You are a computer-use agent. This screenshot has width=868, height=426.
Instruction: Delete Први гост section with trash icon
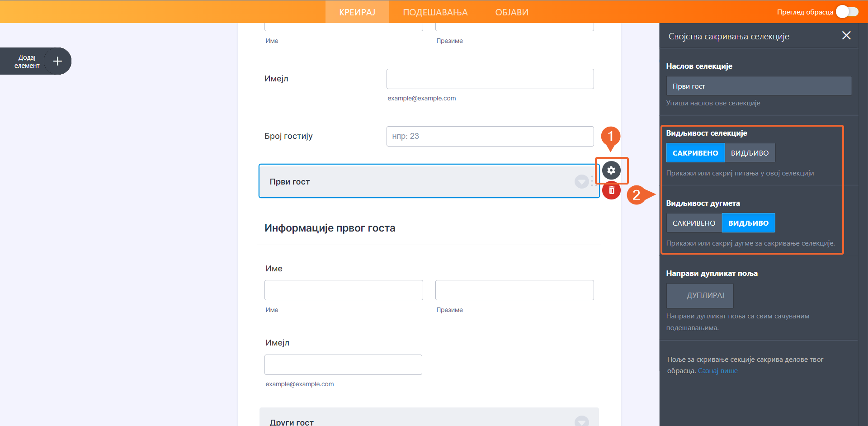611,190
